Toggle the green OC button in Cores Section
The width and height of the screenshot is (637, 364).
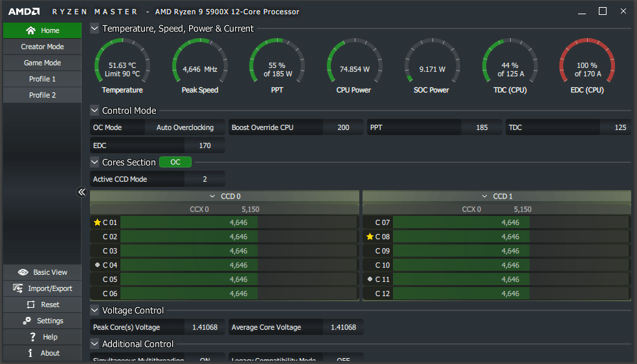(x=175, y=162)
